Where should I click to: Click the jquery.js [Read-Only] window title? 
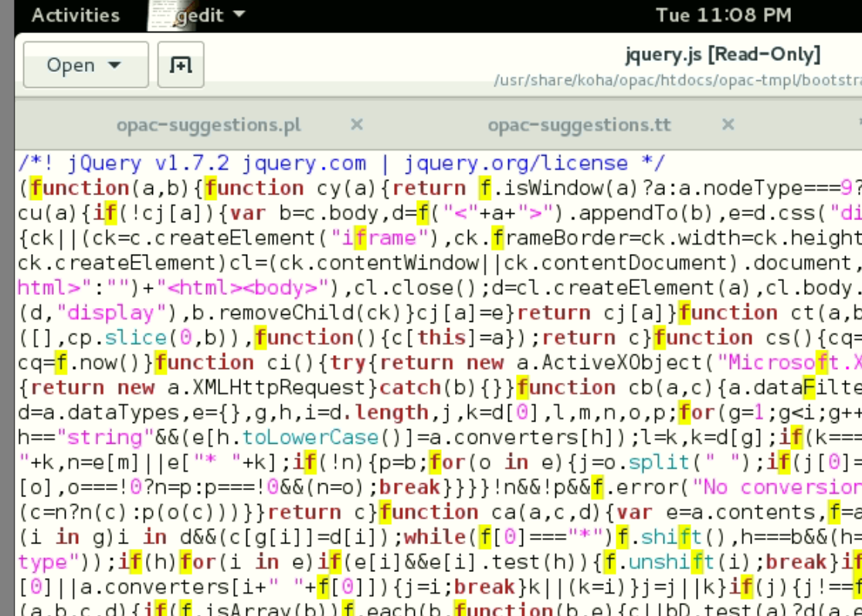[x=722, y=55]
